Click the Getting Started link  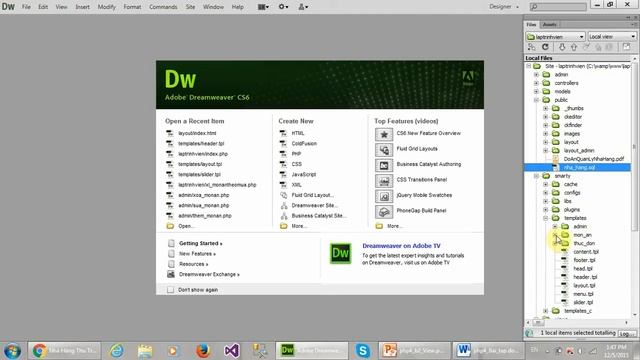pyautogui.click(x=201, y=243)
